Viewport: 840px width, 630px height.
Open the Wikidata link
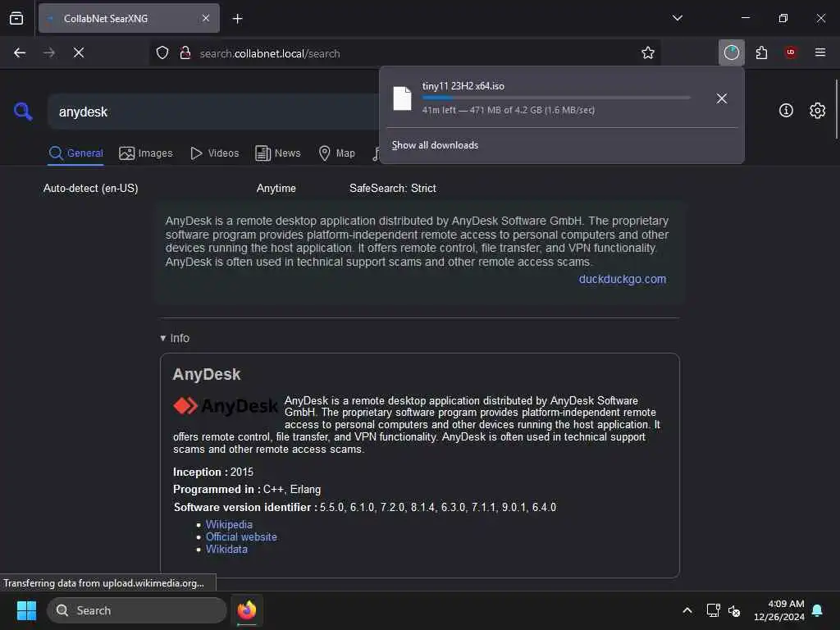226,549
